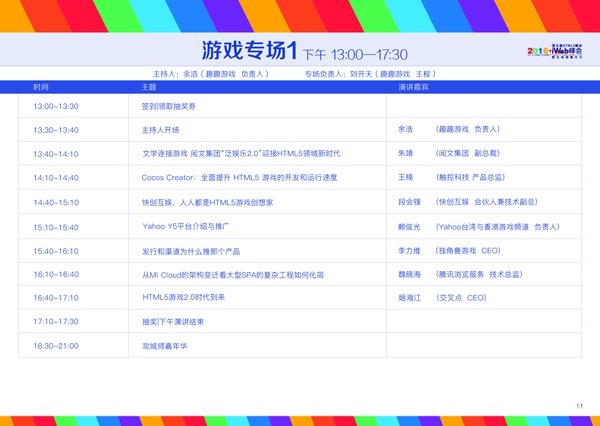Click the 2016 iWeb峰会 logo
Viewport: 600px width, 426px height.
(554, 50)
